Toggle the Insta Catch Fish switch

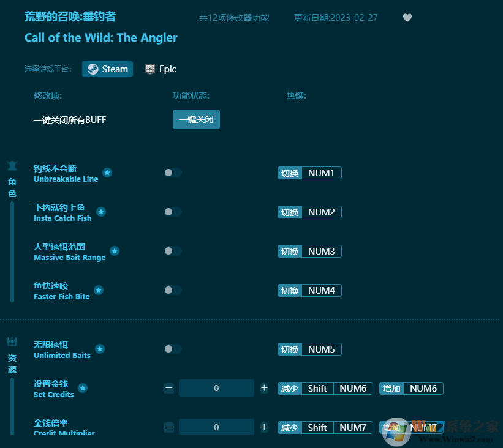pos(173,212)
